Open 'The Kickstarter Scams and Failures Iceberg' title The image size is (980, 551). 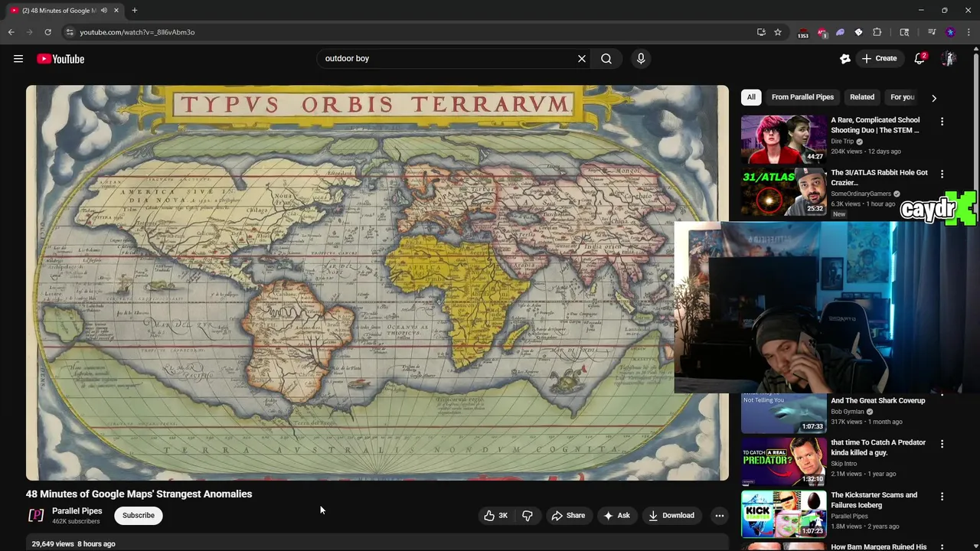tap(874, 500)
